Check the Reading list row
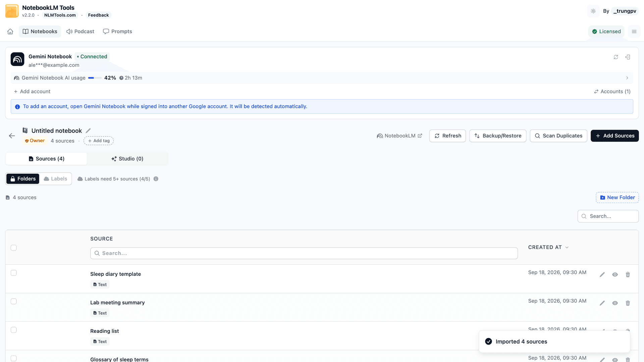644x362 pixels. coord(14,330)
